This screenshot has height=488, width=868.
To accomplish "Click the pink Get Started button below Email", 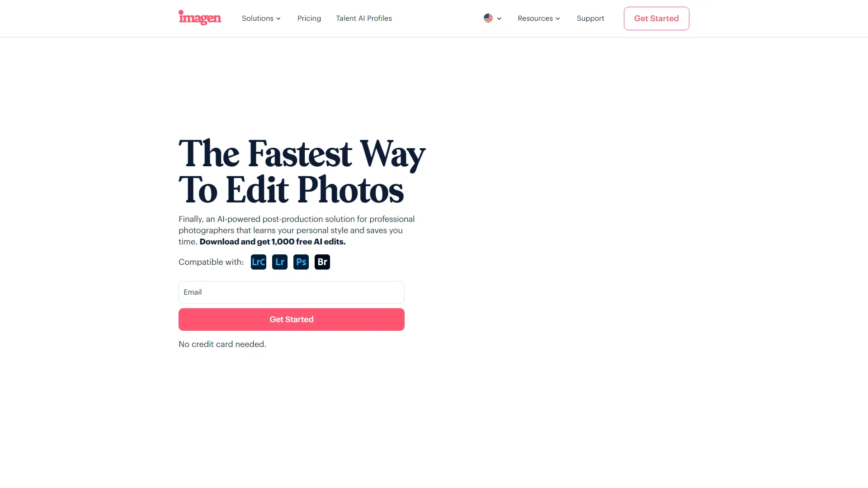I will point(292,319).
